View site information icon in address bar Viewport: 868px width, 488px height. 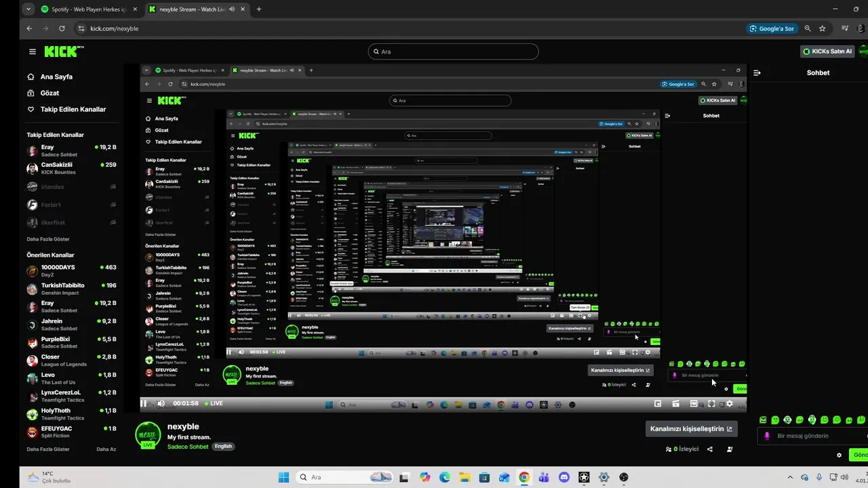[x=81, y=28]
